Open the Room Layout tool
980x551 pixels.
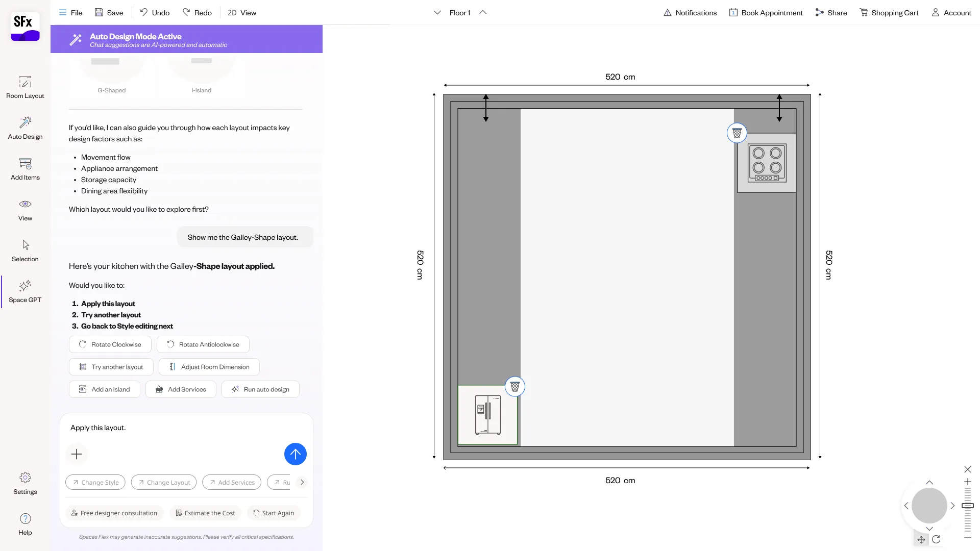pyautogui.click(x=25, y=87)
